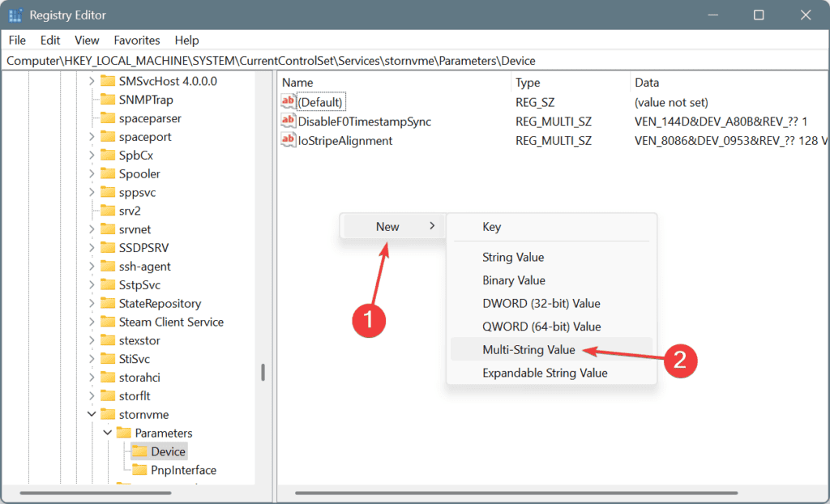Click REG_SZ type cell
Image resolution: width=830 pixels, height=504 pixels.
tap(535, 102)
